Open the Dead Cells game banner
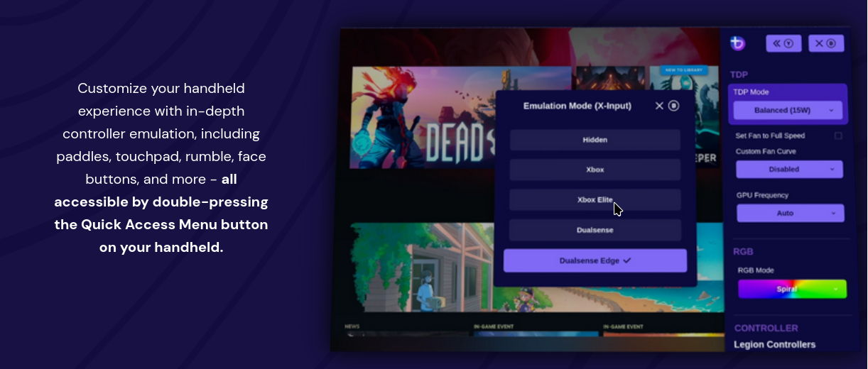 click(x=460, y=117)
